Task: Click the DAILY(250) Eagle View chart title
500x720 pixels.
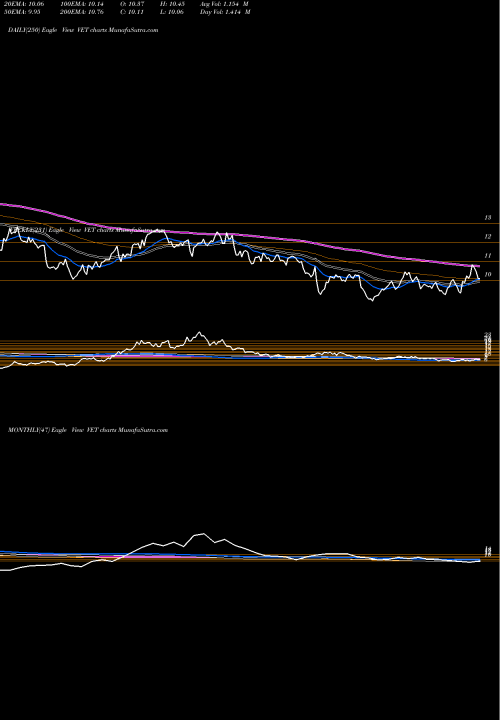Action: coord(83,30)
